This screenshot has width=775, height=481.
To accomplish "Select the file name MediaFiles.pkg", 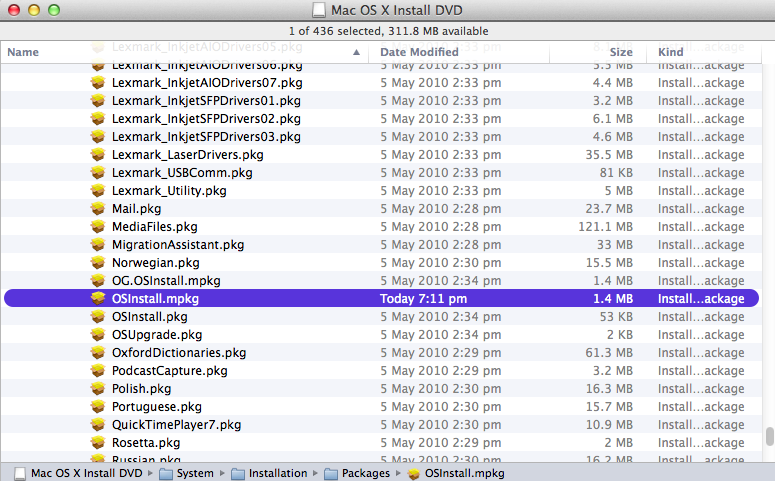I will (154, 226).
